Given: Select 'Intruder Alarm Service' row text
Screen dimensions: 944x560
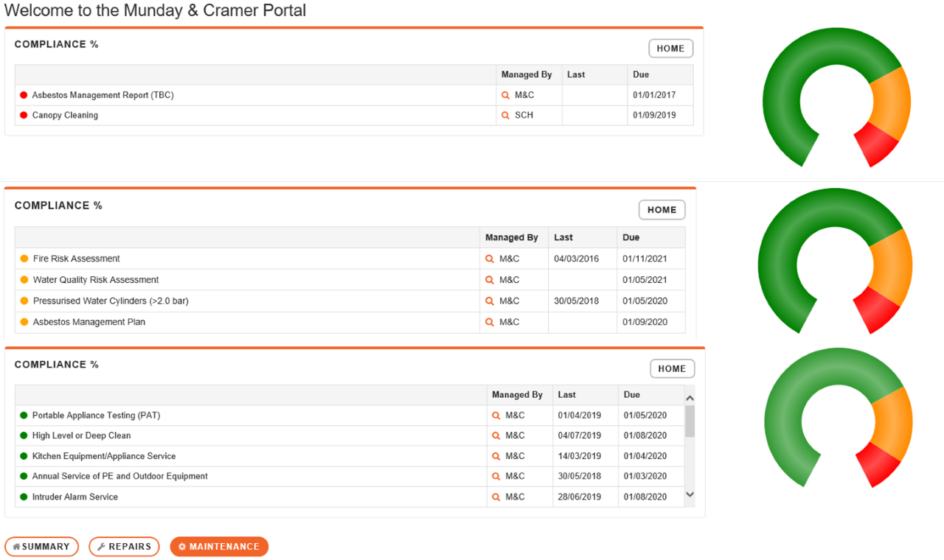Looking at the screenshot, I should pos(75,497).
